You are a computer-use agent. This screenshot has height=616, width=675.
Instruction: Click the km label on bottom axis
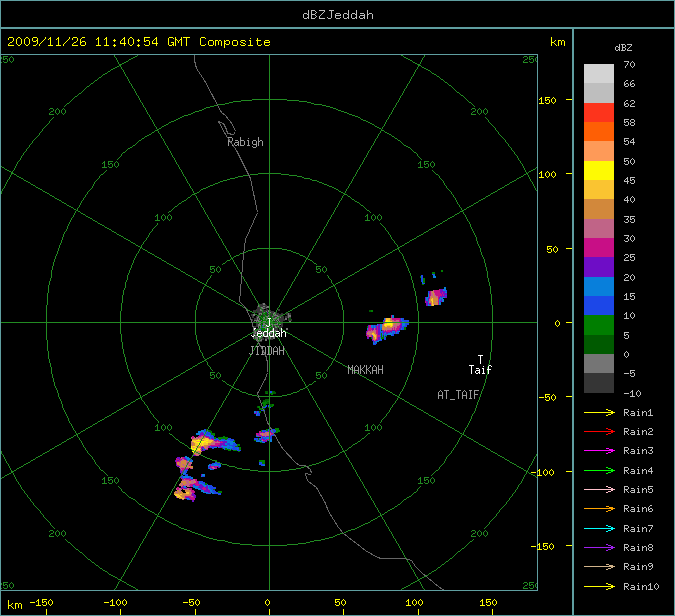(x=15, y=605)
